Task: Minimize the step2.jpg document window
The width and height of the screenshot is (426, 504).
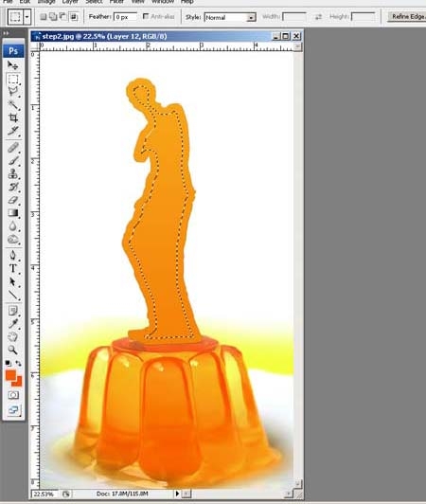Action: pos(276,36)
